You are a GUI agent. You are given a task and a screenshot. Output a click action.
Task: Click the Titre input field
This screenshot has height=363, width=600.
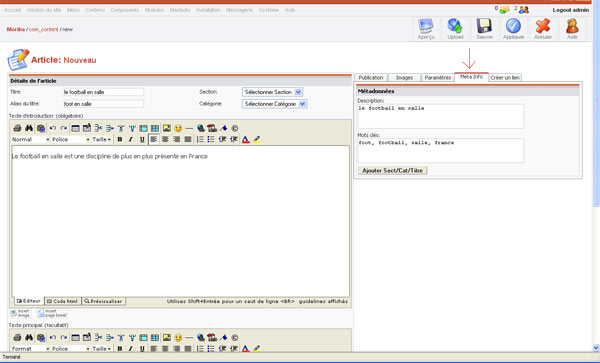coord(103,92)
